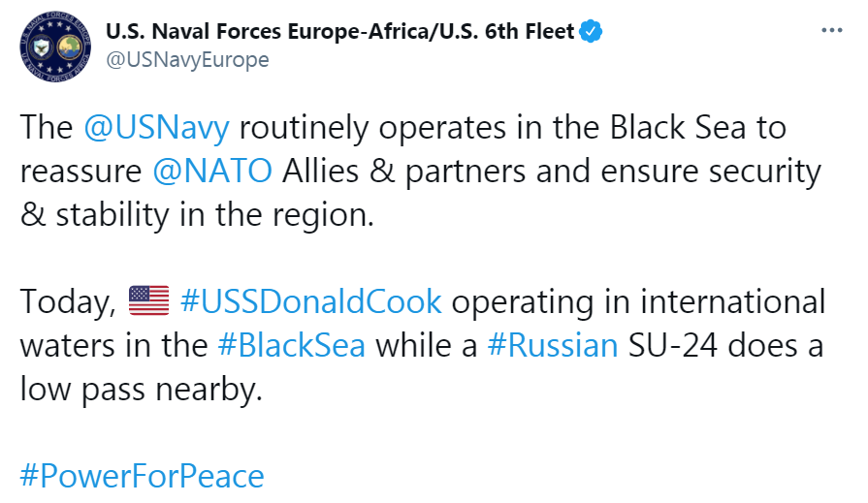
Task: Visit the @USNavy mention
Action: pos(157,128)
